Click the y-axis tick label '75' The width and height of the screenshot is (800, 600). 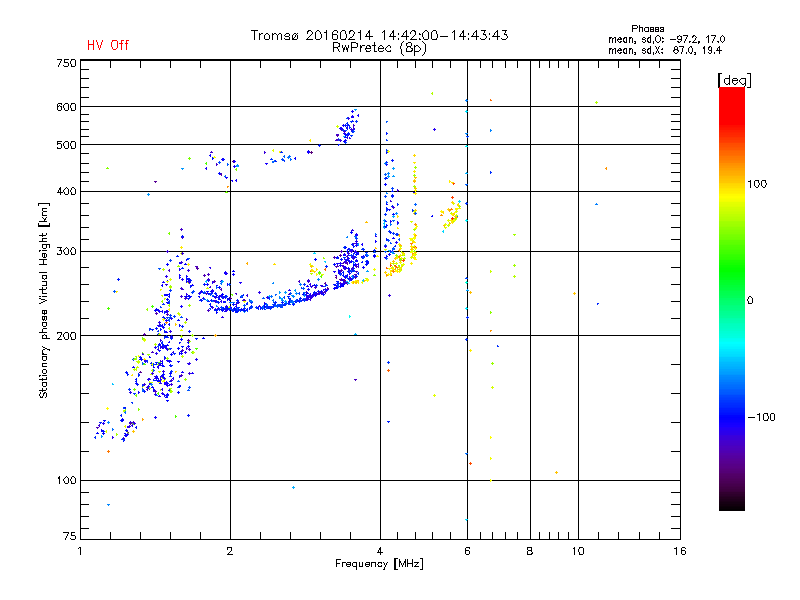click(70, 536)
